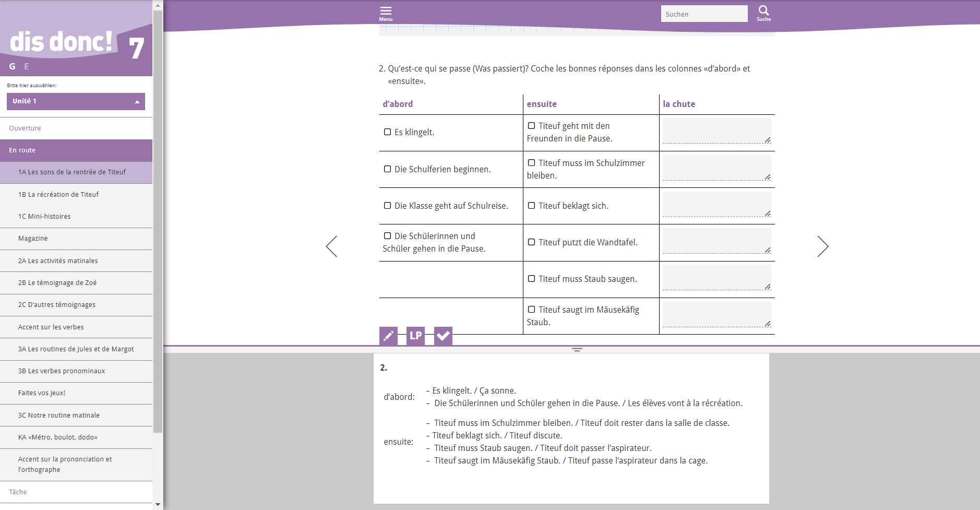Check 'Titeuf muss Staub saugen.' box
The height and width of the screenshot is (510, 980).
click(x=531, y=279)
